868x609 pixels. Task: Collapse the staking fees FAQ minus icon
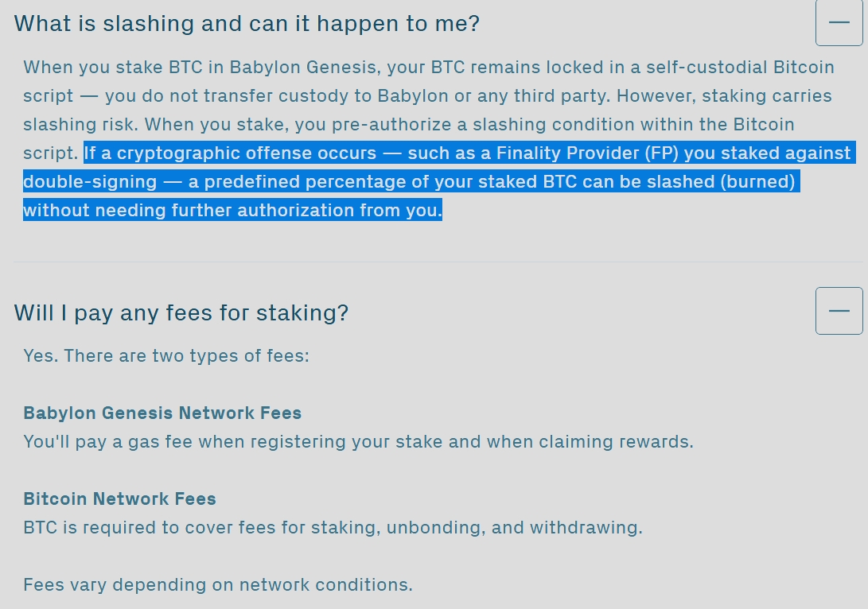point(839,311)
